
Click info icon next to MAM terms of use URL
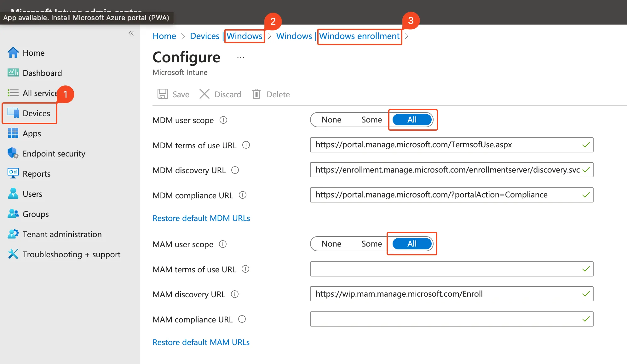coord(245,269)
